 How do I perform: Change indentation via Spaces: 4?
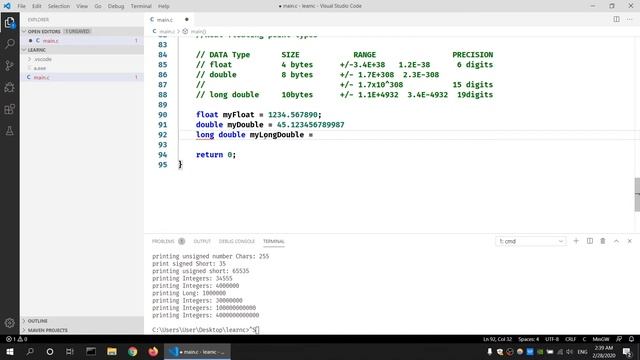529,339
